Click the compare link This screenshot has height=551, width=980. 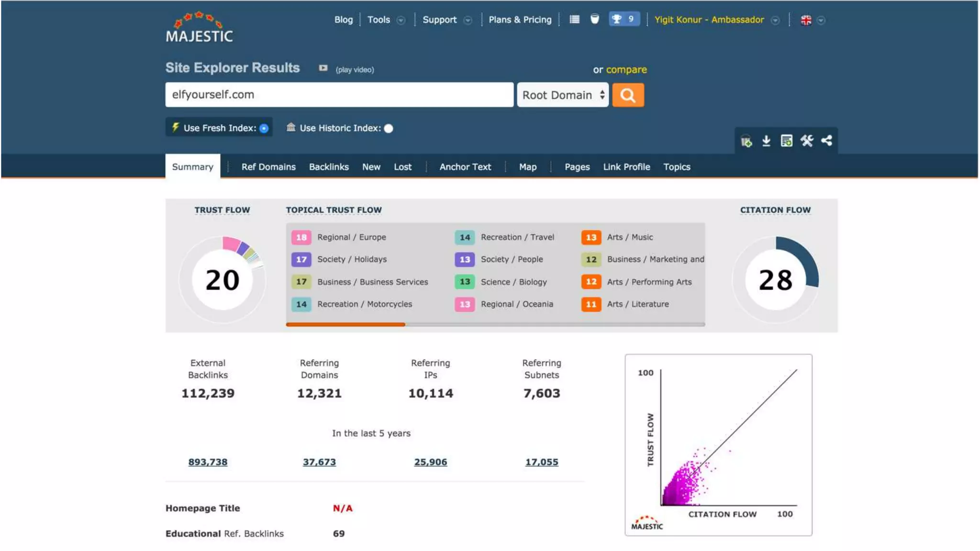[626, 70]
